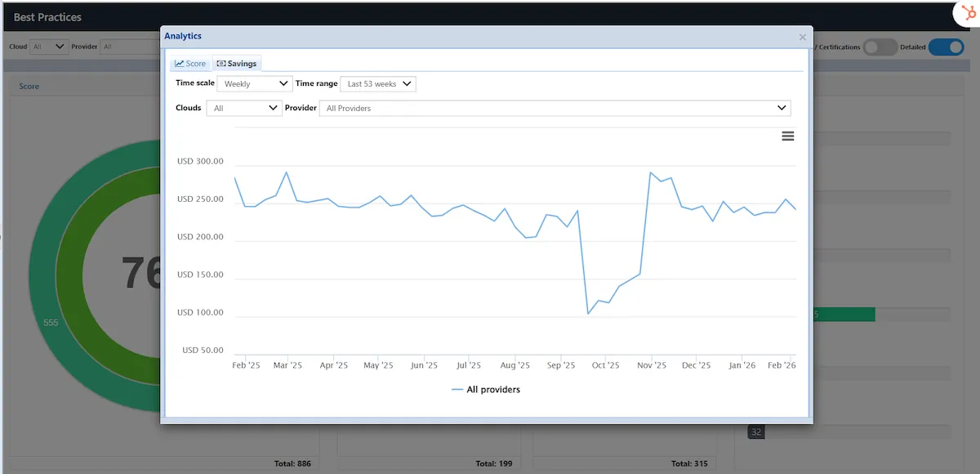Open the background Cloud filter dropdown

(49, 47)
